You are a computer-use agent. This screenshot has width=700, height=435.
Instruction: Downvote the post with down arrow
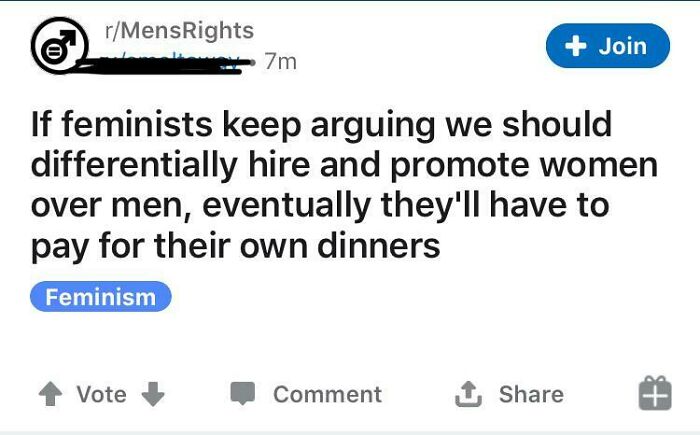tap(152, 394)
